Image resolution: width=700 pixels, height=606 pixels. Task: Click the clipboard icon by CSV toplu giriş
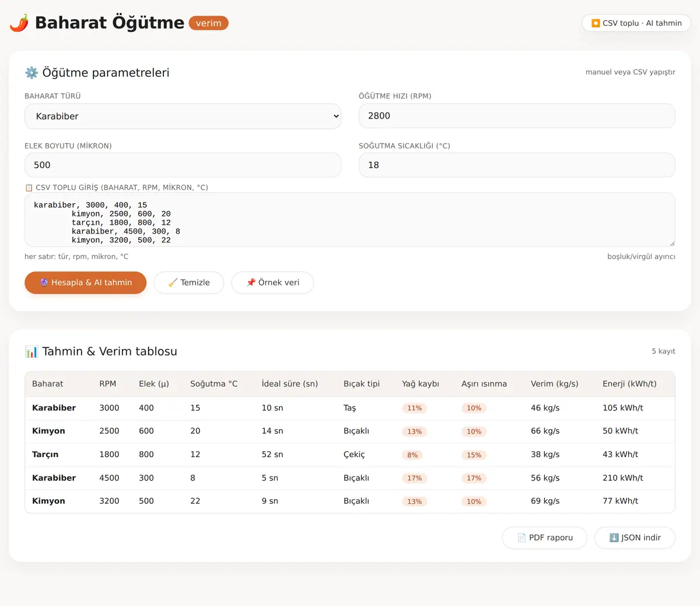pyautogui.click(x=29, y=187)
